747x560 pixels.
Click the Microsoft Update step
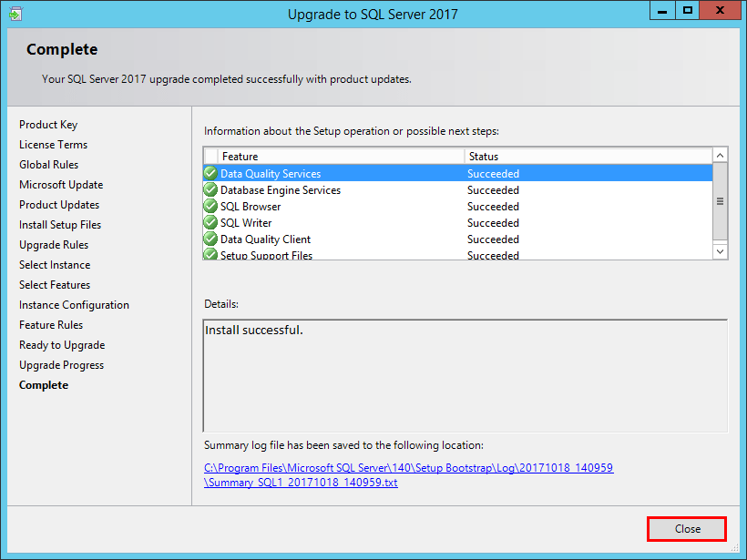coord(61,185)
